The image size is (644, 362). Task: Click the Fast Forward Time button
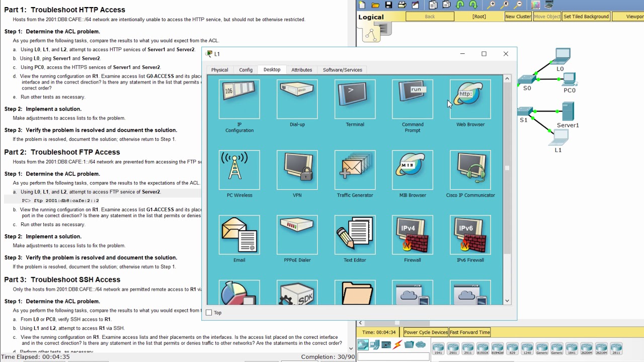coord(470,332)
